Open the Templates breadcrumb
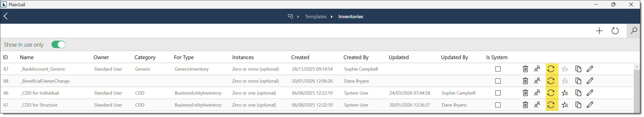This screenshot has height=117, width=644. click(x=315, y=16)
